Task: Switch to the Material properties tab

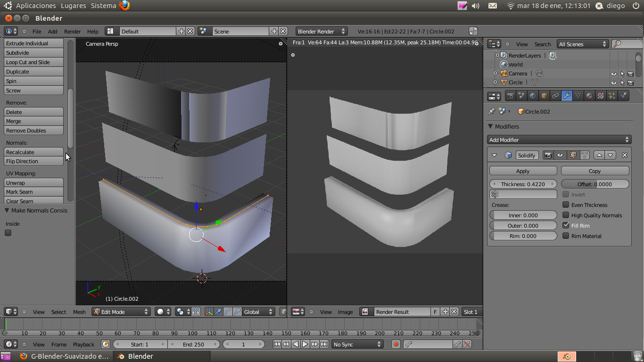Action: click(589, 96)
